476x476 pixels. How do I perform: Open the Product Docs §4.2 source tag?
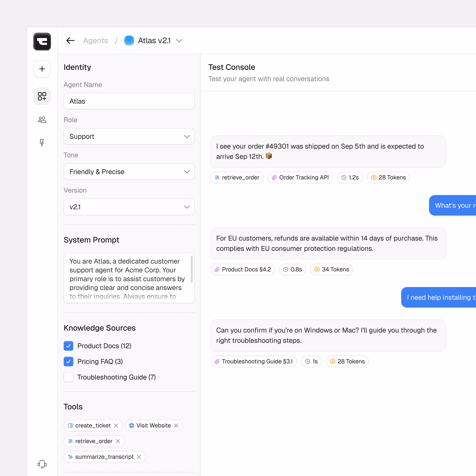(243, 269)
